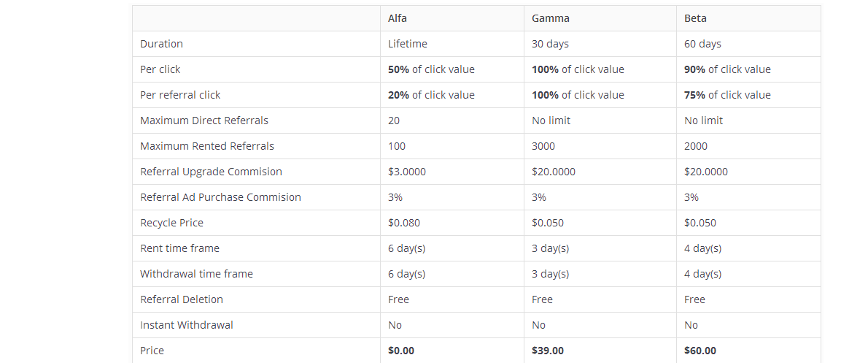Click the Duration row label
The width and height of the screenshot is (868, 363).
(x=161, y=44)
